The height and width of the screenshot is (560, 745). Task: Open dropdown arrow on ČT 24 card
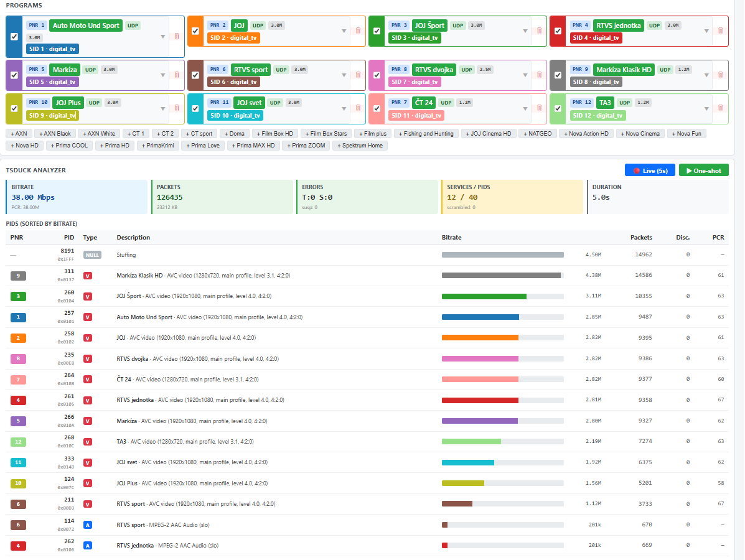[x=525, y=108]
